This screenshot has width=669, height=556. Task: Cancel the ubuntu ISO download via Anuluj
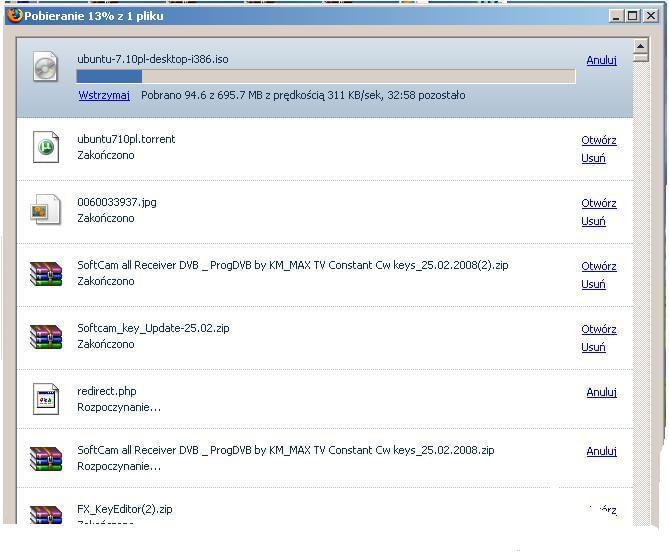click(x=602, y=60)
